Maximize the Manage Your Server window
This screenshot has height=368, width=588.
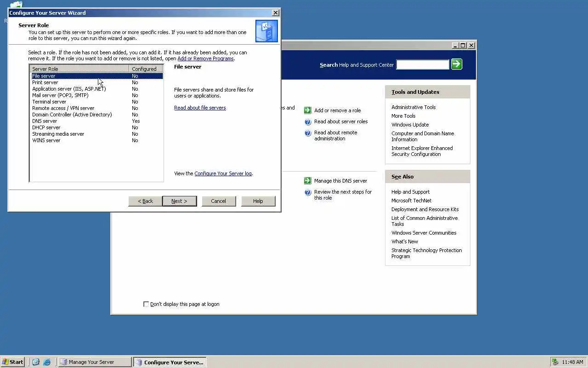click(x=463, y=45)
